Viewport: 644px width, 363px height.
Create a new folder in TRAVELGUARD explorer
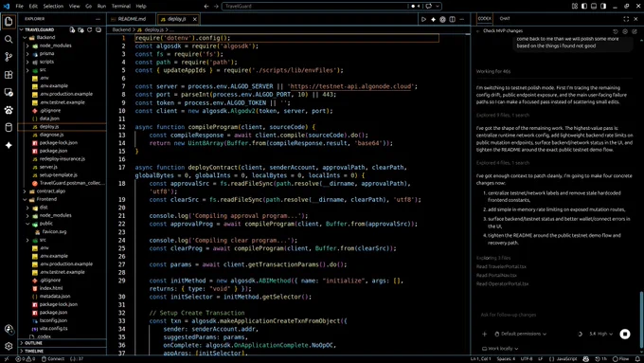coord(80,30)
